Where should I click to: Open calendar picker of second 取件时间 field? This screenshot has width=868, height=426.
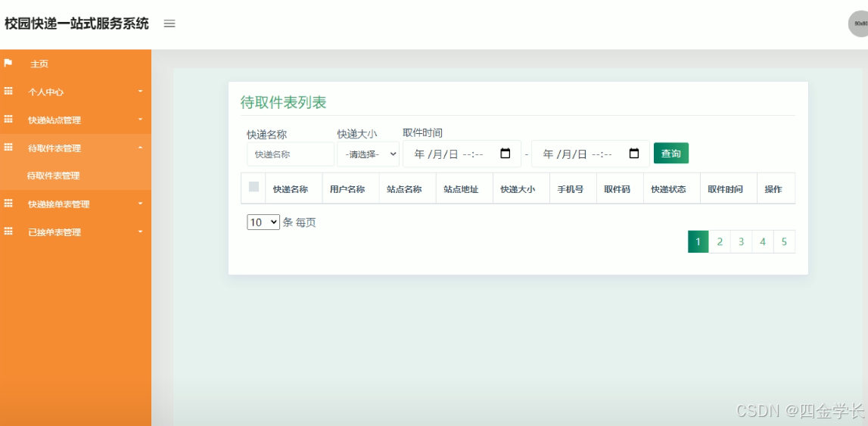pos(634,154)
